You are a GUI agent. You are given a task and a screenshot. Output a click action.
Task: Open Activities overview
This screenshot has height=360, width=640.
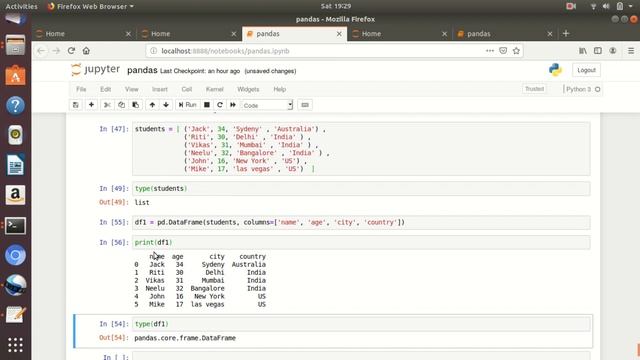pyautogui.click(x=21, y=6)
